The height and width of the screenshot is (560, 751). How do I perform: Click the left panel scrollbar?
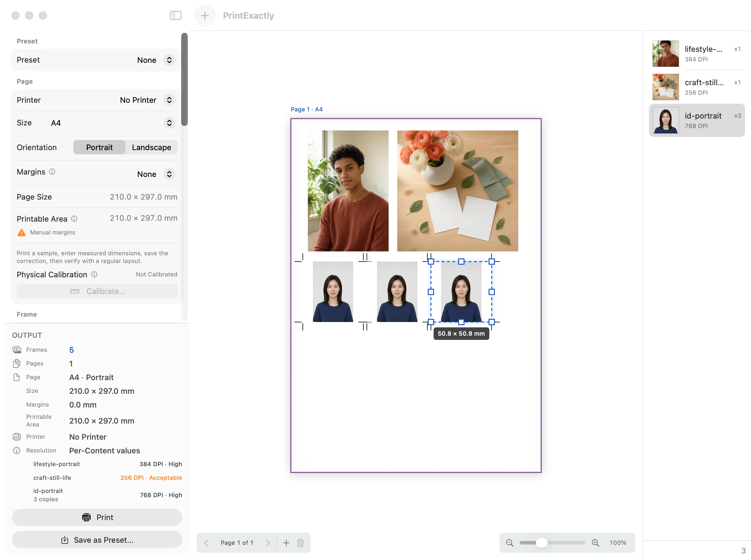click(x=184, y=79)
